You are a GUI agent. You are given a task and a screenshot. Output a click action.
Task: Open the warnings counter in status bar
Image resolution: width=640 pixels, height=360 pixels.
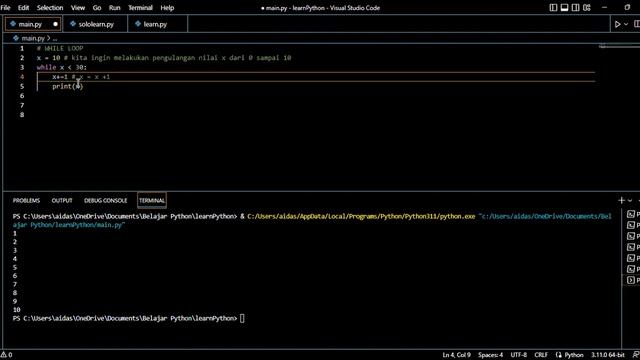click(6, 355)
